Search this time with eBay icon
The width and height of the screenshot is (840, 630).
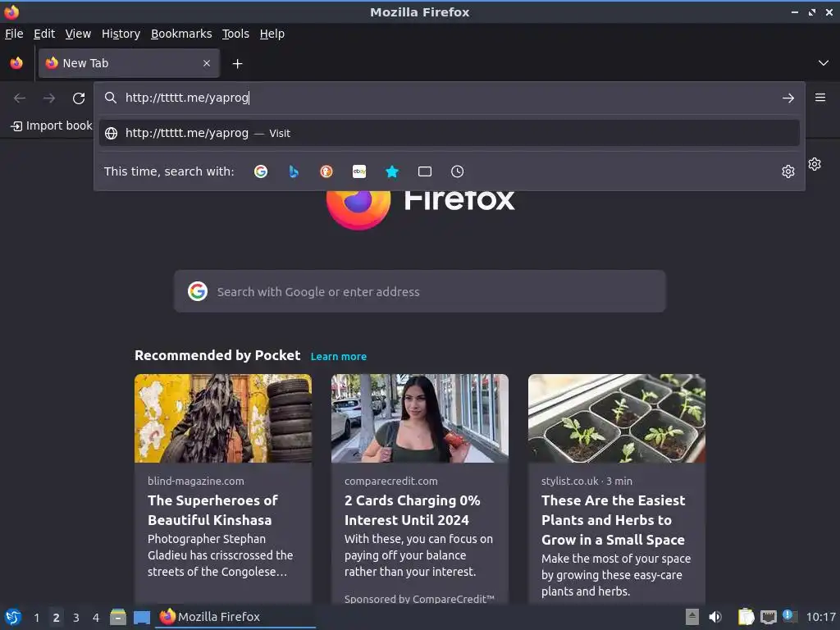(359, 171)
